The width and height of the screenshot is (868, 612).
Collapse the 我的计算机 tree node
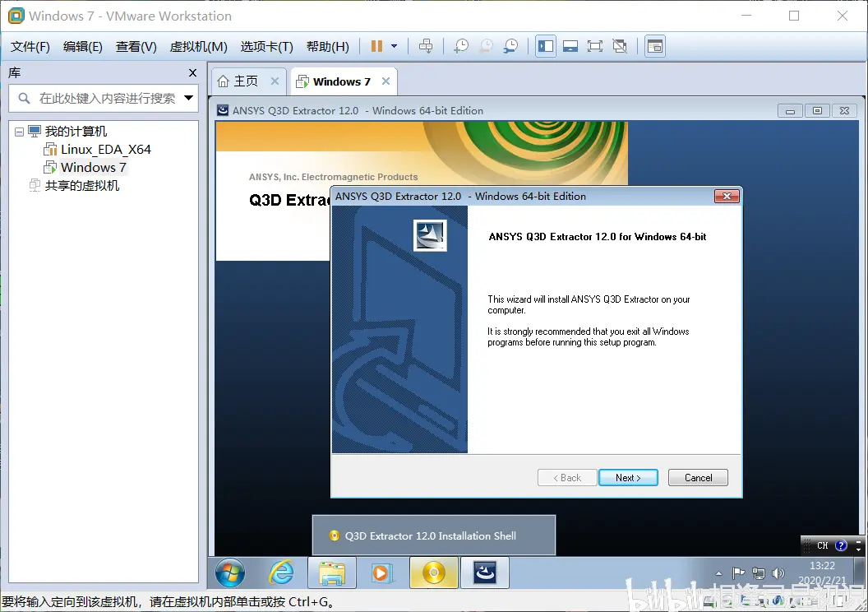pos(19,132)
